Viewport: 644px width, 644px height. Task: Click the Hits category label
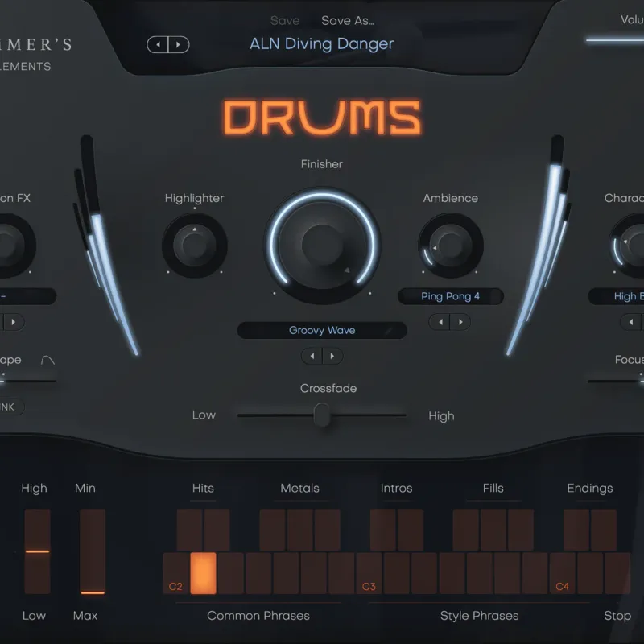tap(203, 488)
